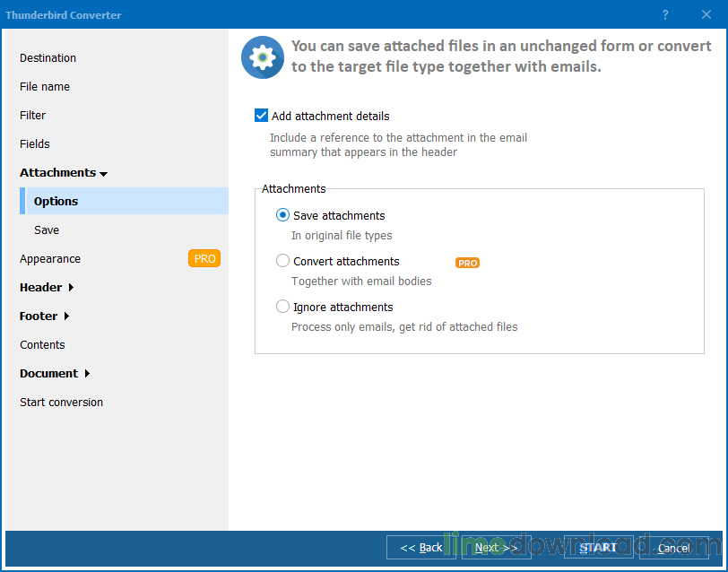
Task: Go to Start conversion in the sidebar
Action: coord(61,402)
